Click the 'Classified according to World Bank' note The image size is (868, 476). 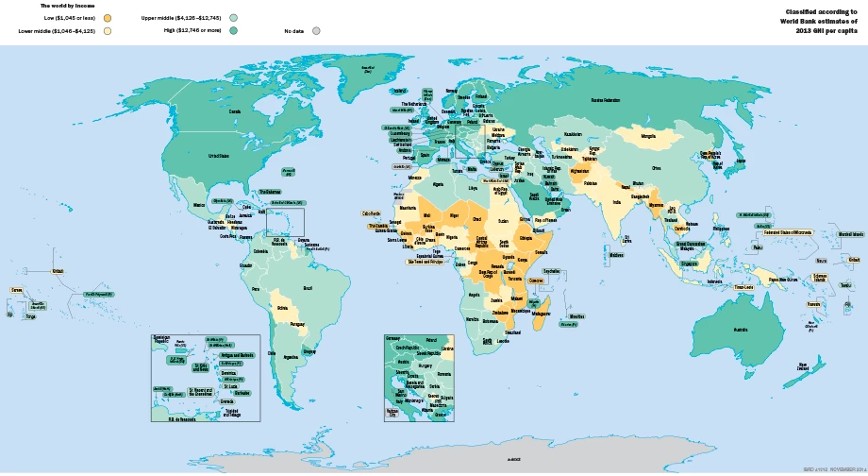819,21
